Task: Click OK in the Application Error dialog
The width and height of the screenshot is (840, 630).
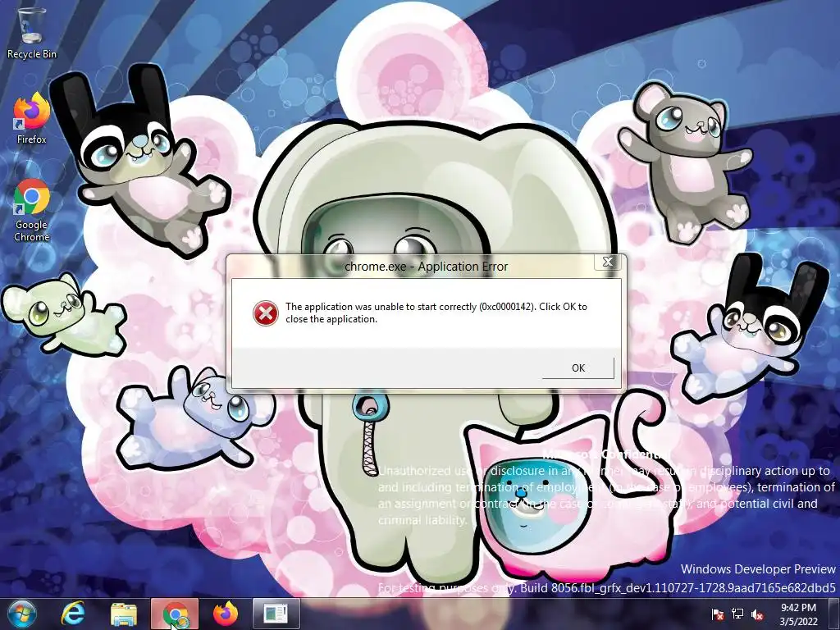Action: point(578,368)
